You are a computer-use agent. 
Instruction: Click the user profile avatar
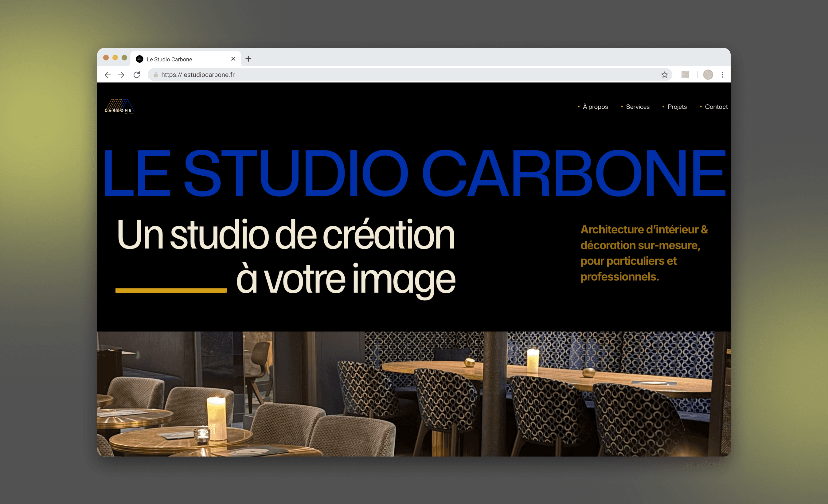(708, 75)
